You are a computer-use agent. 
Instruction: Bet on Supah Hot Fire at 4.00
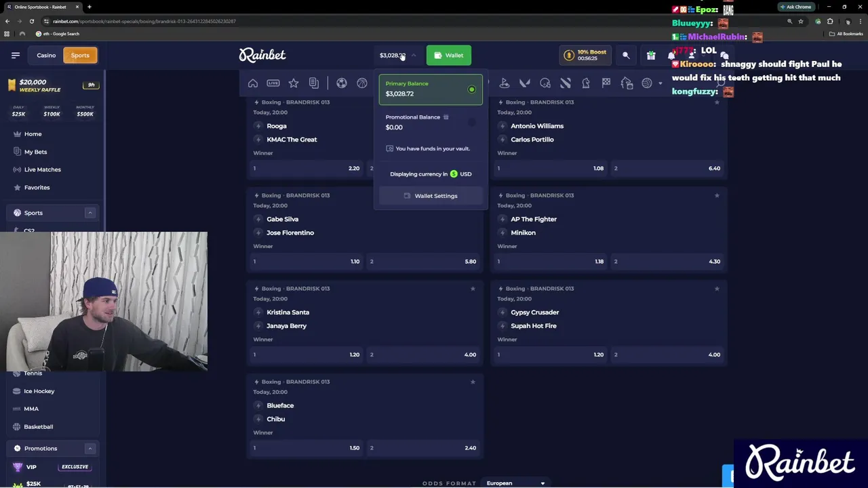[x=668, y=354]
